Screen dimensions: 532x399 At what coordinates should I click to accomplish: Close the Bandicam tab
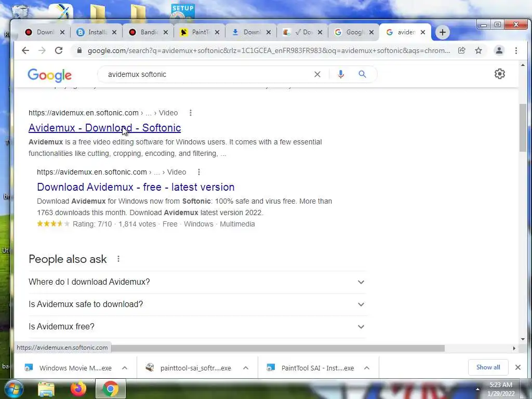pyautogui.click(x=166, y=32)
